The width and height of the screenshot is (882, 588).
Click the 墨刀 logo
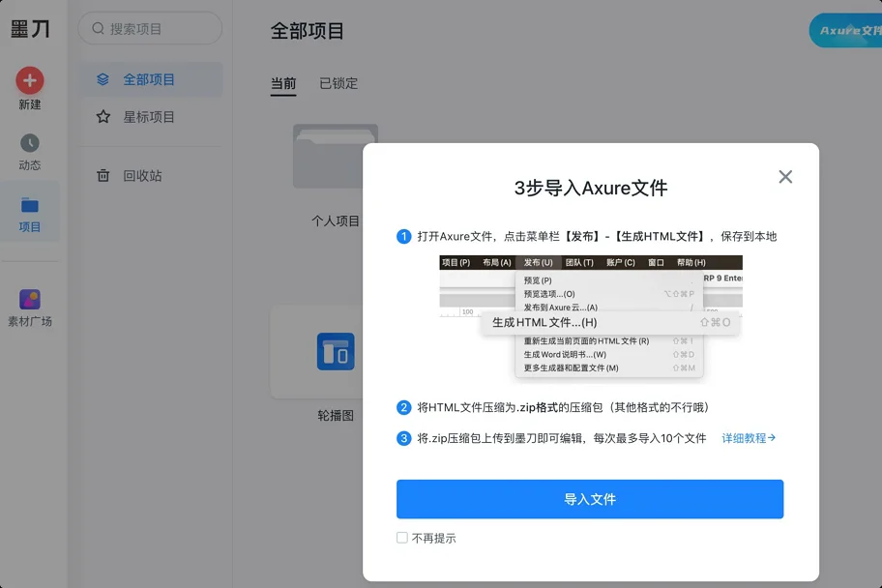[x=30, y=29]
